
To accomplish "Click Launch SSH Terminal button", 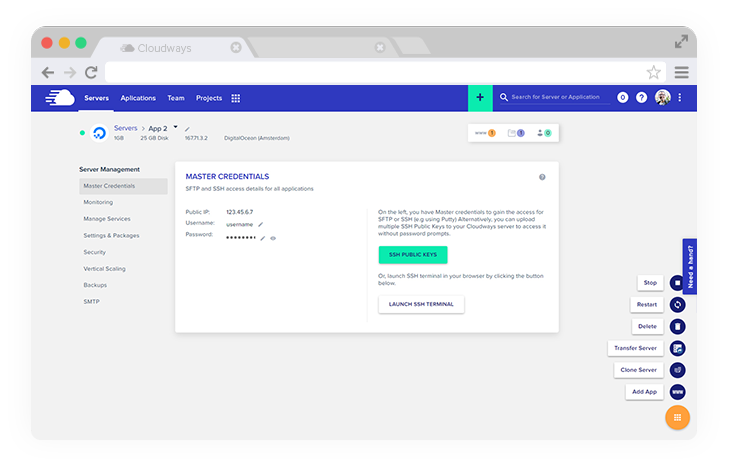I will (420, 304).
